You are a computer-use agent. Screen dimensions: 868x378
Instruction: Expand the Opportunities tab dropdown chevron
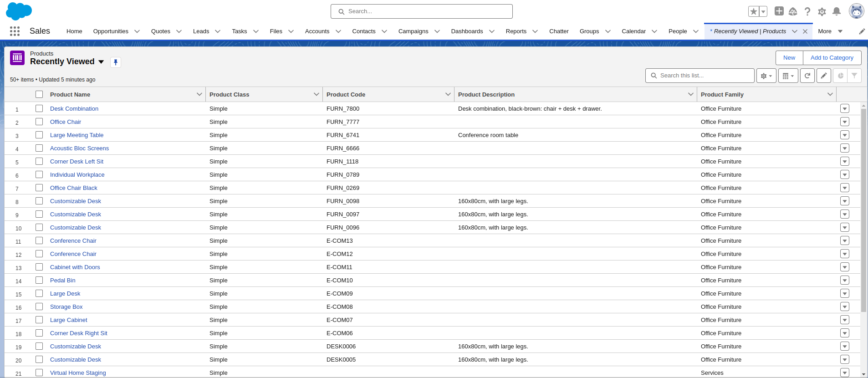(x=137, y=31)
